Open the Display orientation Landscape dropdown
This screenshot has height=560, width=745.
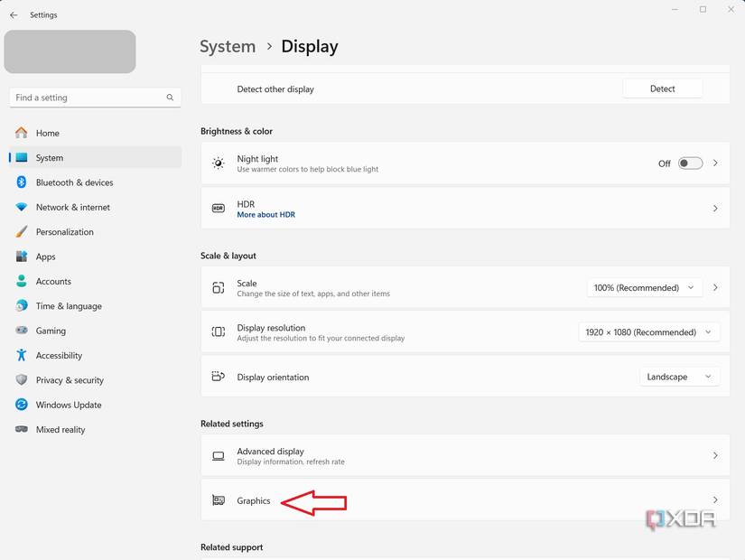coord(679,377)
